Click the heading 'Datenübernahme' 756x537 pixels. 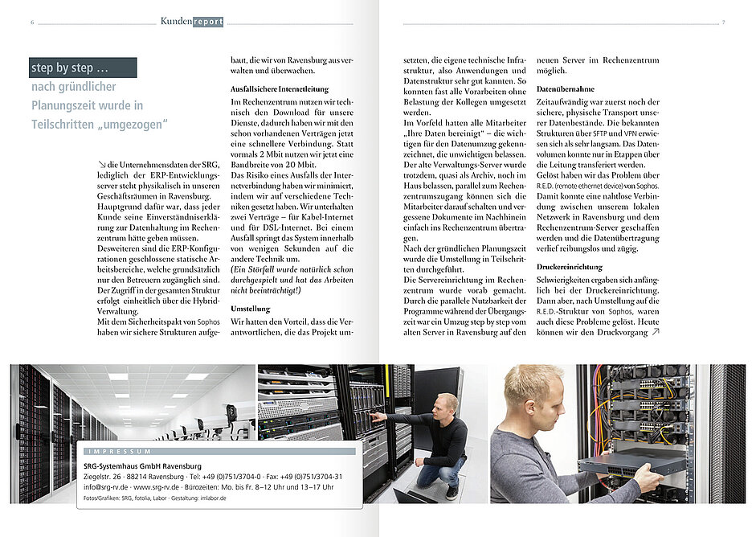(x=566, y=89)
